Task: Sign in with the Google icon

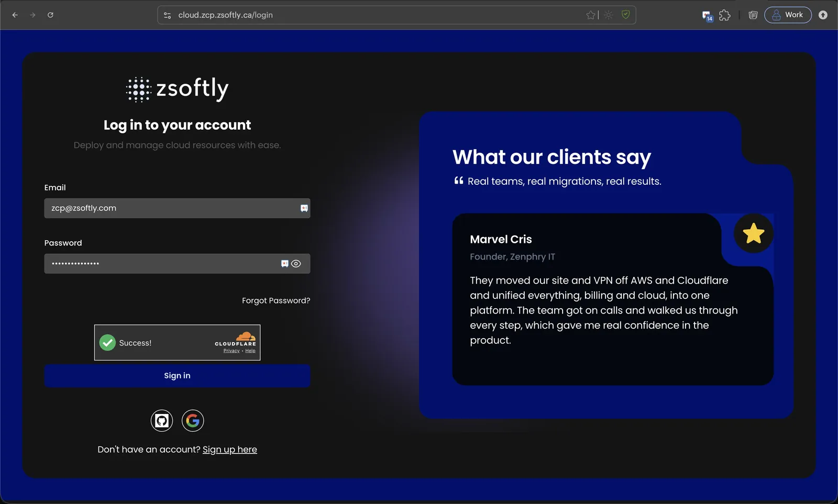Action: (x=193, y=420)
